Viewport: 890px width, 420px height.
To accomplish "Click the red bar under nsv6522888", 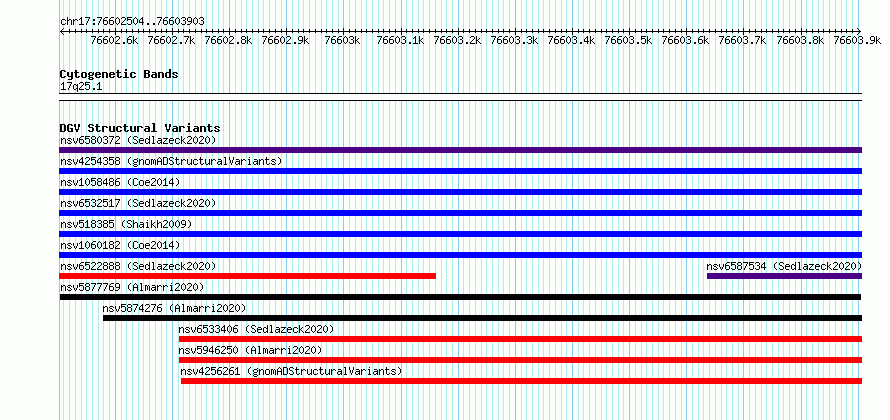I will (x=247, y=276).
